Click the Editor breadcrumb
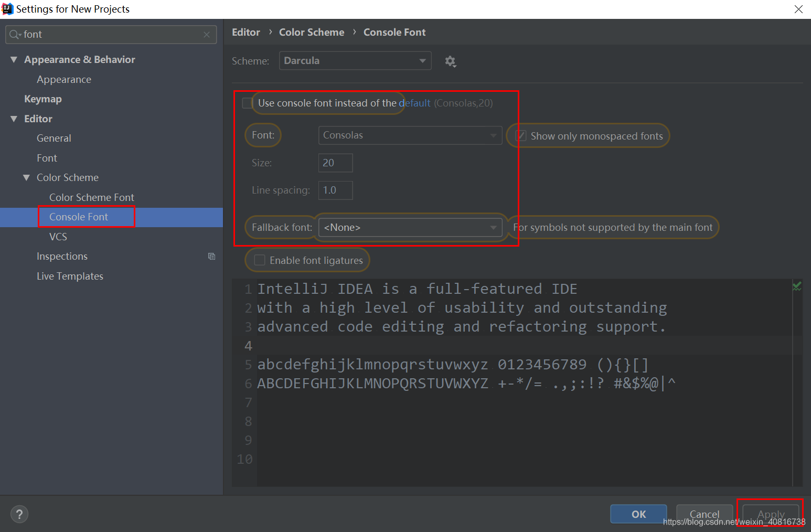This screenshot has width=811, height=532. tap(246, 33)
